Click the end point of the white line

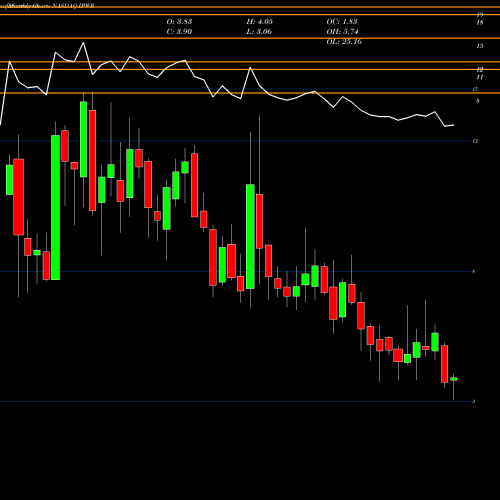[454, 125]
